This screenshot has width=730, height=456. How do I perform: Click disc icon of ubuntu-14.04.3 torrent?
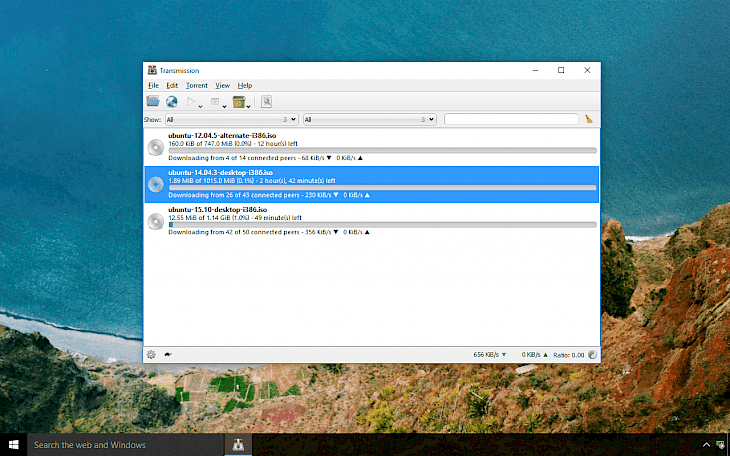tap(155, 184)
